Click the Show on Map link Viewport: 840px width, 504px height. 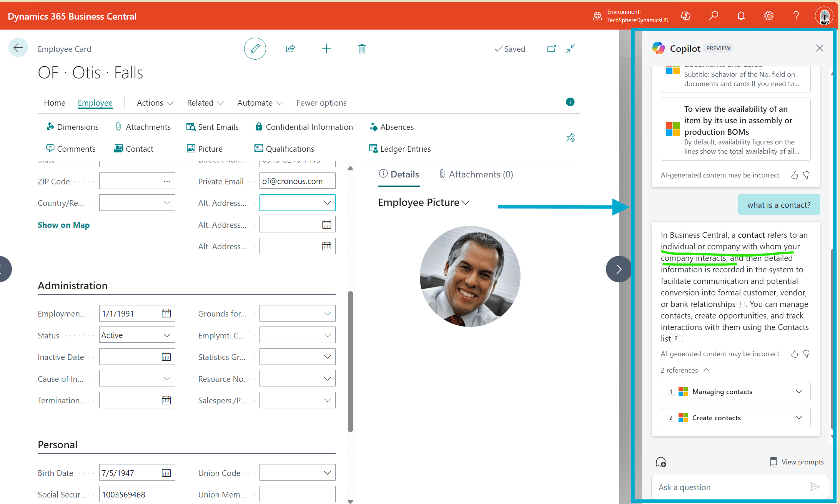click(63, 225)
